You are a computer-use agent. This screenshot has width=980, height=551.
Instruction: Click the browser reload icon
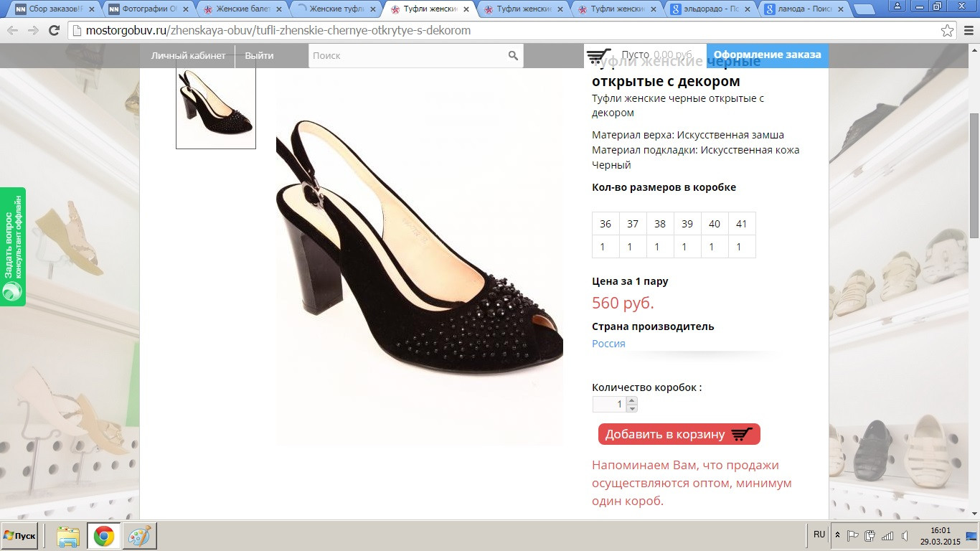pyautogui.click(x=54, y=31)
